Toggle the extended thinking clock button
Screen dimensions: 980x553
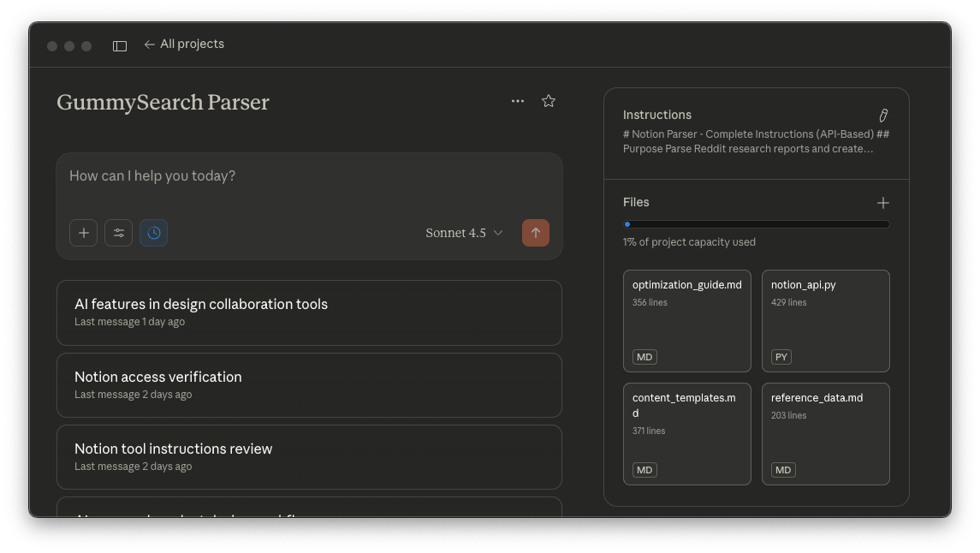(154, 233)
